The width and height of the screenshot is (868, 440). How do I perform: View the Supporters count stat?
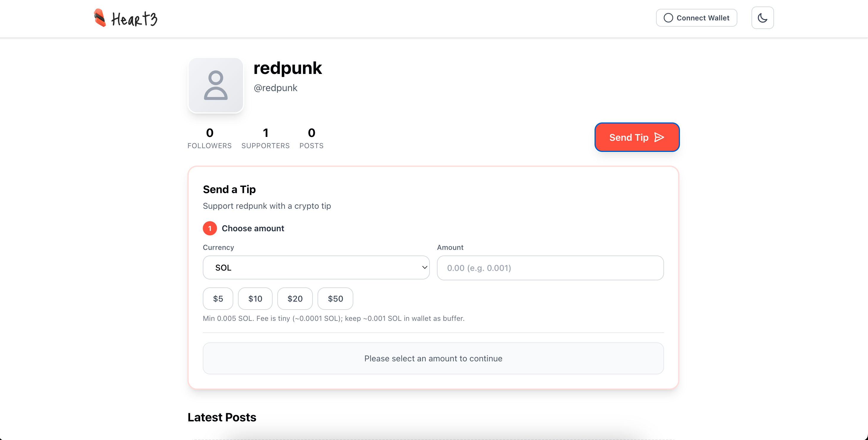click(x=265, y=138)
